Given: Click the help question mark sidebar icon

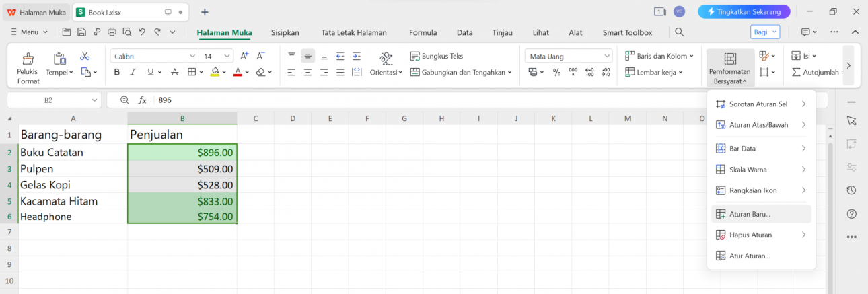Looking at the screenshot, I should [x=851, y=214].
